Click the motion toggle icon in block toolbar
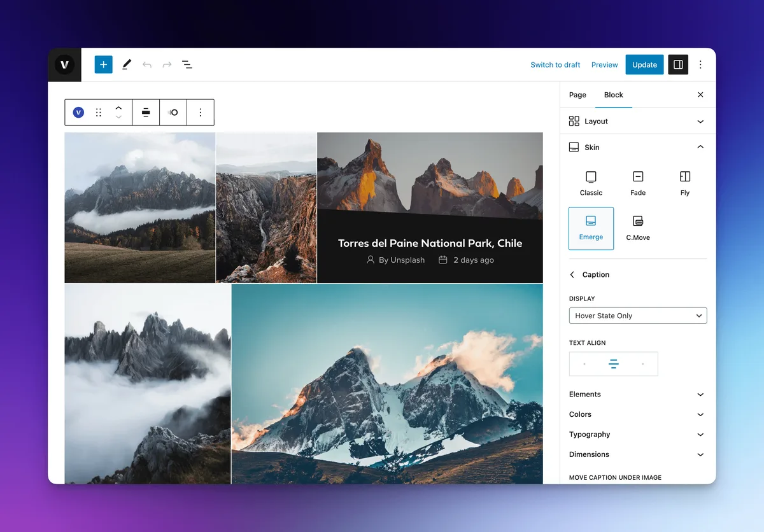This screenshot has width=764, height=532. pos(173,113)
